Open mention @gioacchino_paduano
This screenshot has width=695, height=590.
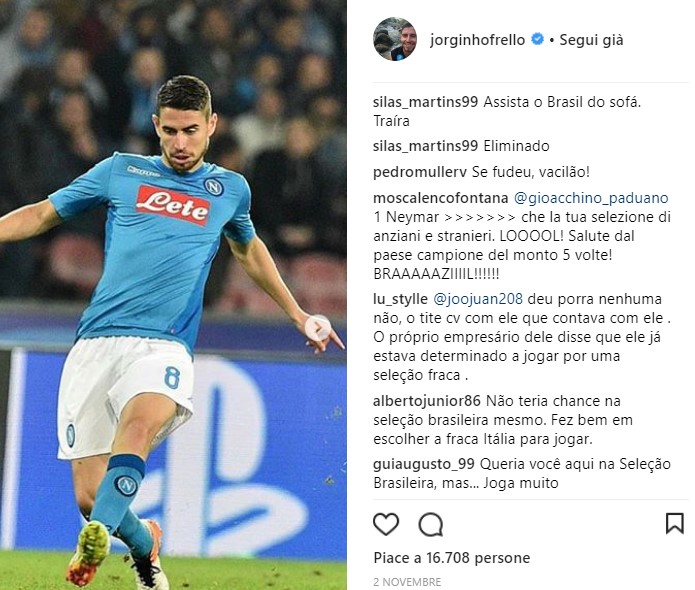pyautogui.click(x=591, y=198)
